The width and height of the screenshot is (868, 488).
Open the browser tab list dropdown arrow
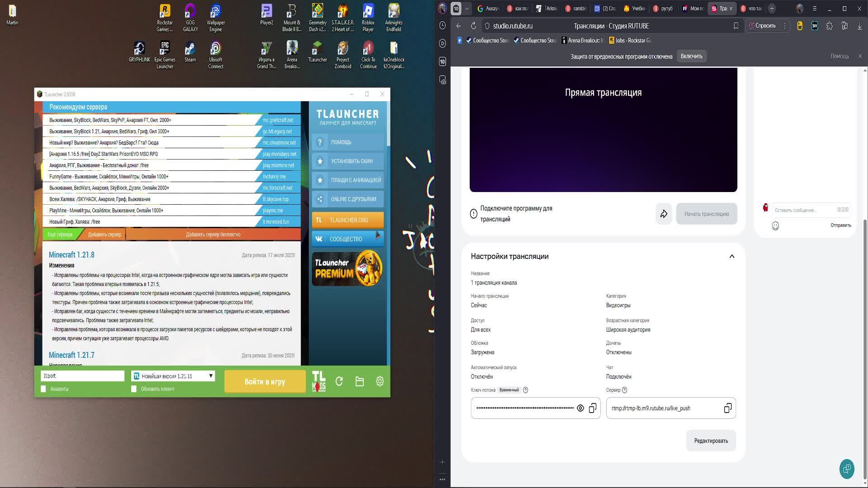(467, 8)
